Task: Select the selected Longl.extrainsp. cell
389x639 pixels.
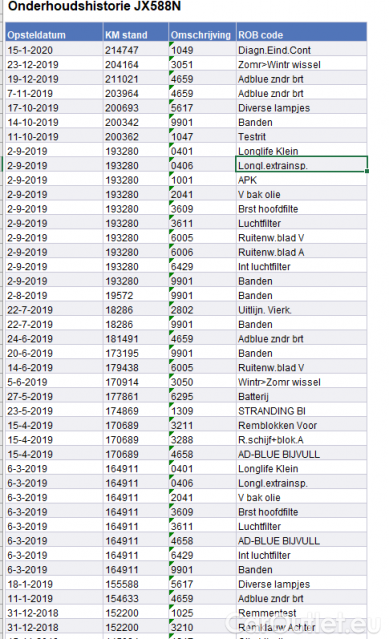Action: pyautogui.click(x=301, y=165)
